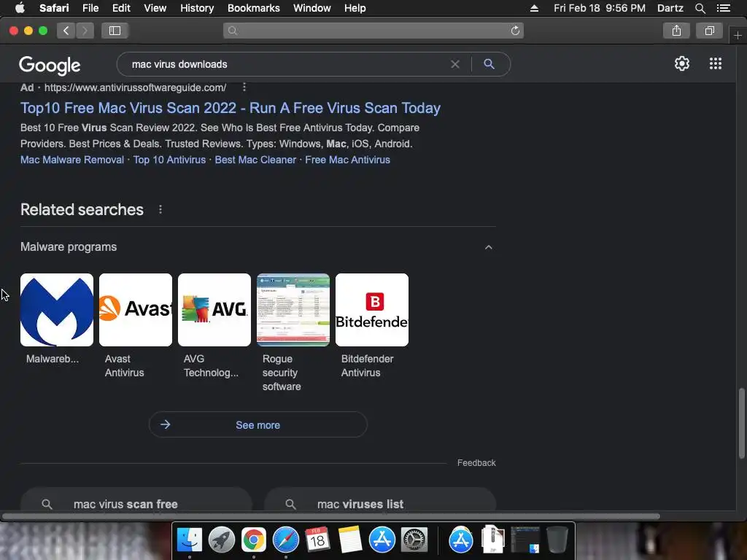Select the Rogue security software thumbnail
Image resolution: width=747 pixels, height=560 pixels.
[293, 310]
